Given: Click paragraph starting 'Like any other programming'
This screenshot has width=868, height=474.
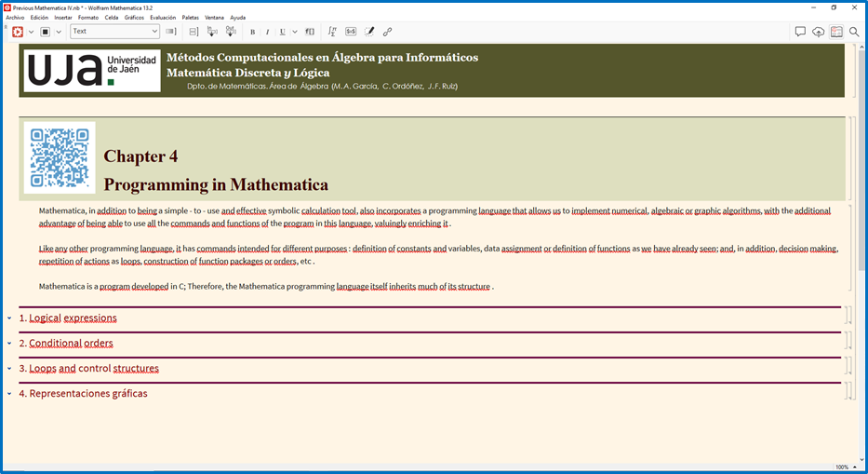Looking at the screenshot, I should 438,255.
